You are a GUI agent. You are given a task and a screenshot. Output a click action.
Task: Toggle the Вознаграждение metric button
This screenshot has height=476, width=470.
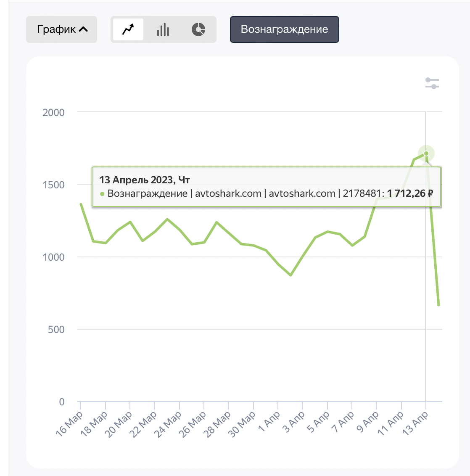tap(284, 29)
